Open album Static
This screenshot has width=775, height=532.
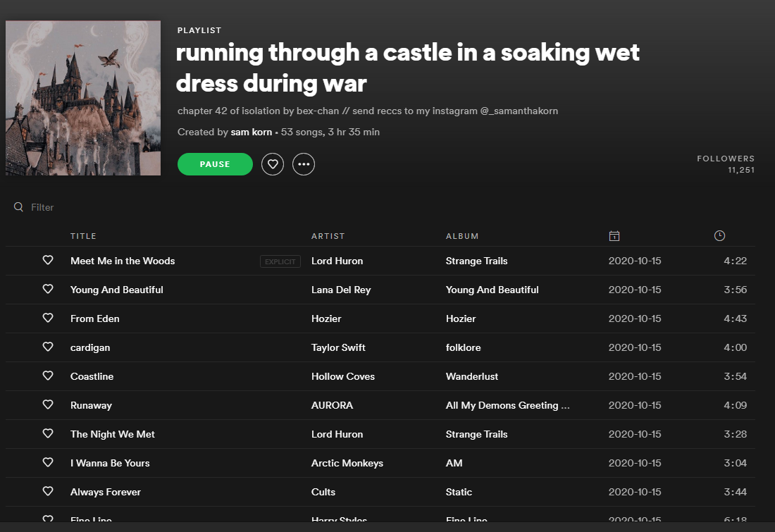(459, 492)
